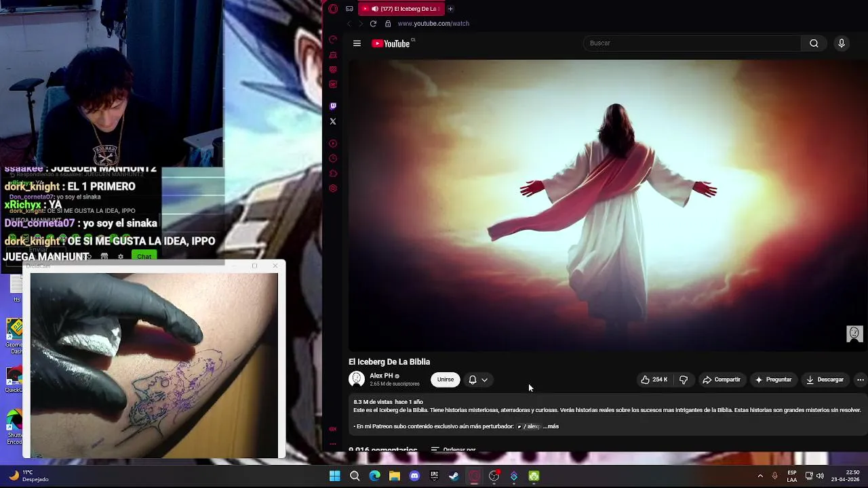Switch ESP LAA keyboard language

point(792,476)
